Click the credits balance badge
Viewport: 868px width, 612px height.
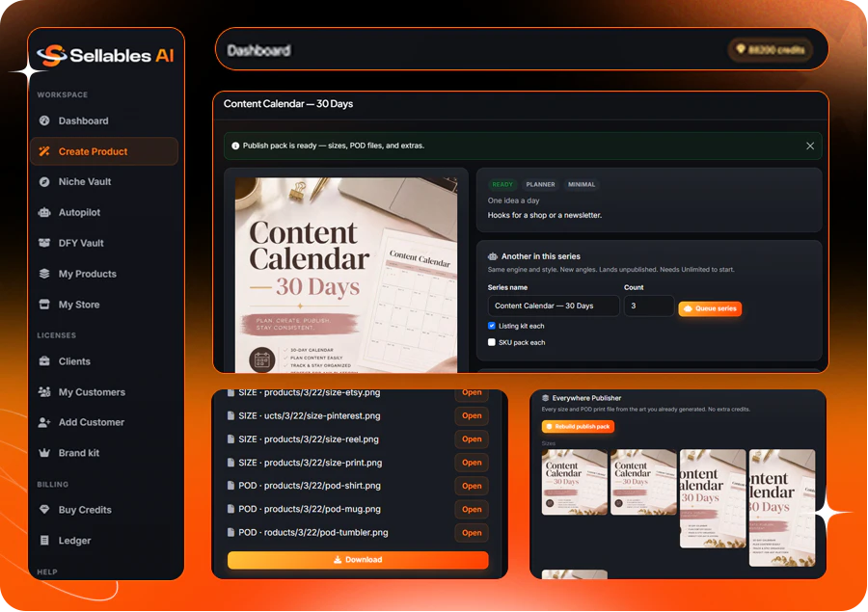pos(771,50)
